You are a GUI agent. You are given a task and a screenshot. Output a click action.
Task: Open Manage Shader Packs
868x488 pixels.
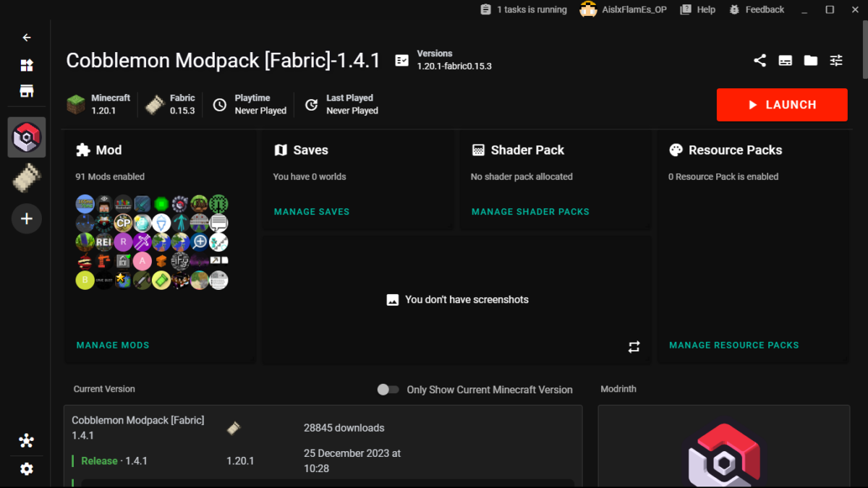pyautogui.click(x=530, y=212)
